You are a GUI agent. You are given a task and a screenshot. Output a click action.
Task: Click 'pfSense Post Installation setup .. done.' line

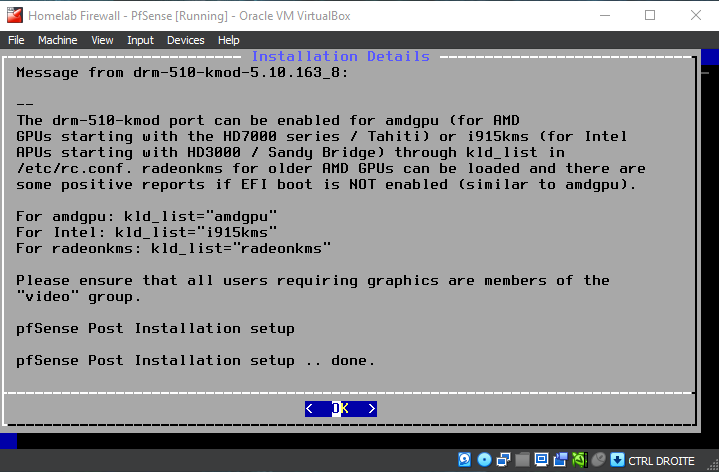(196, 361)
